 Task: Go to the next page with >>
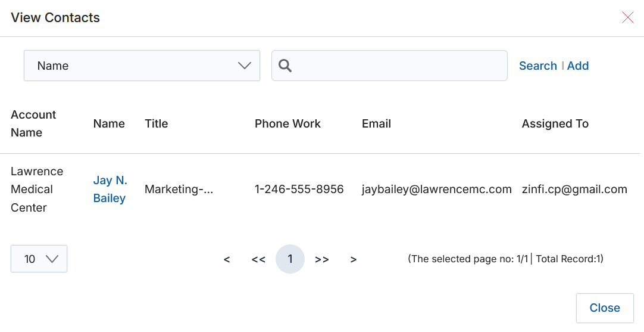click(x=322, y=260)
